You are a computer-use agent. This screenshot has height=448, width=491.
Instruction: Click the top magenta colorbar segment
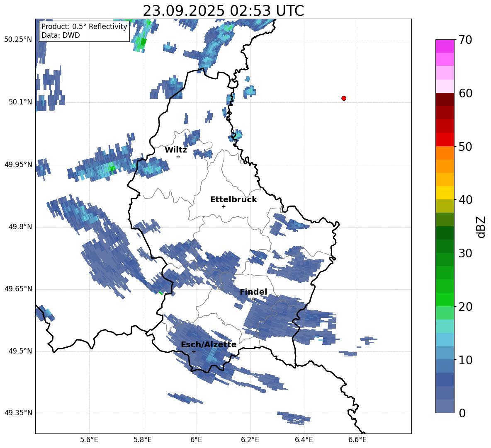pyautogui.click(x=445, y=46)
